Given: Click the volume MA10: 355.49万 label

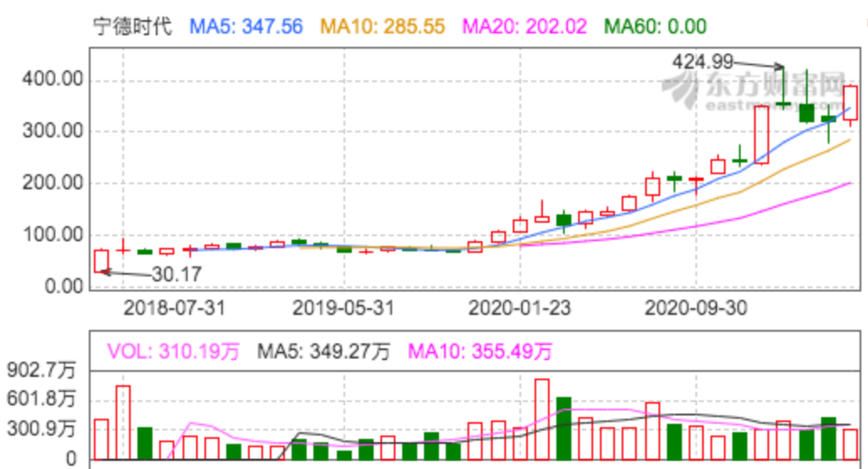Looking at the screenshot, I should (480, 351).
